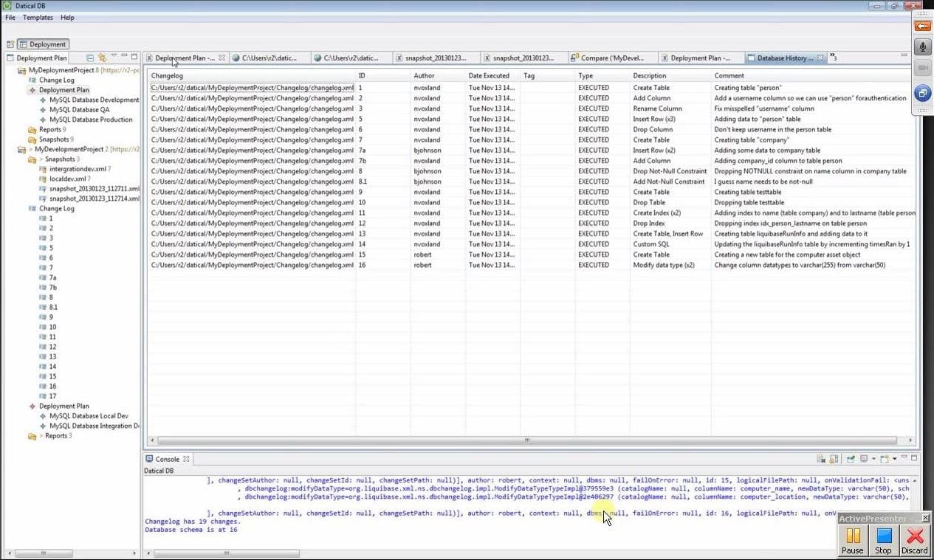Click the microphone icon in side toolbar
Viewport: 934px width, 560px height.
922,48
